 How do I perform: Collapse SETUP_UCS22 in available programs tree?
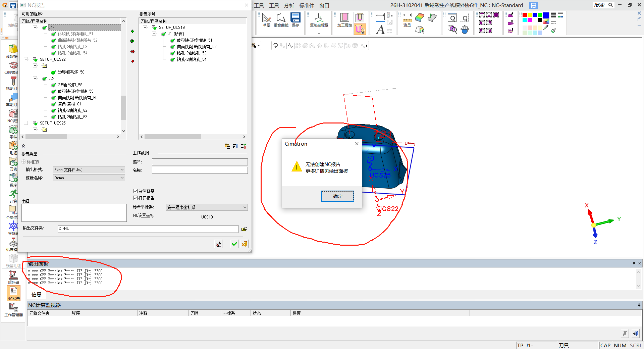click(x=26, y=59)
